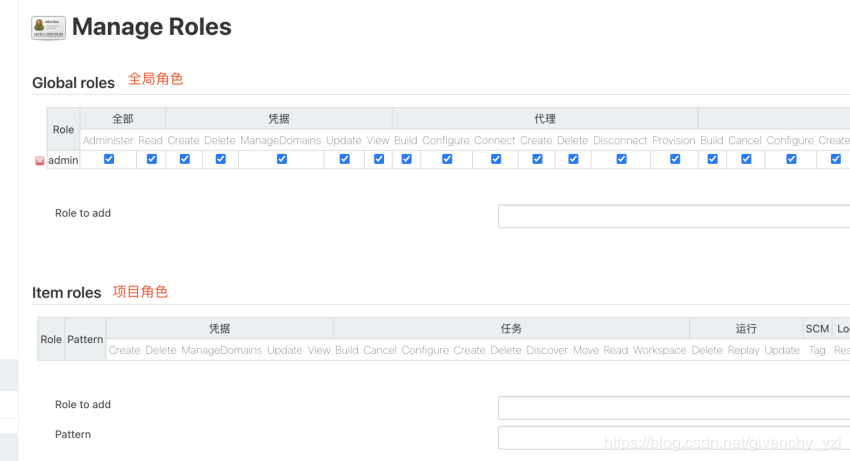
Task: Click the Connect column label
Action: pyautogui.click(x=494, y=140)
